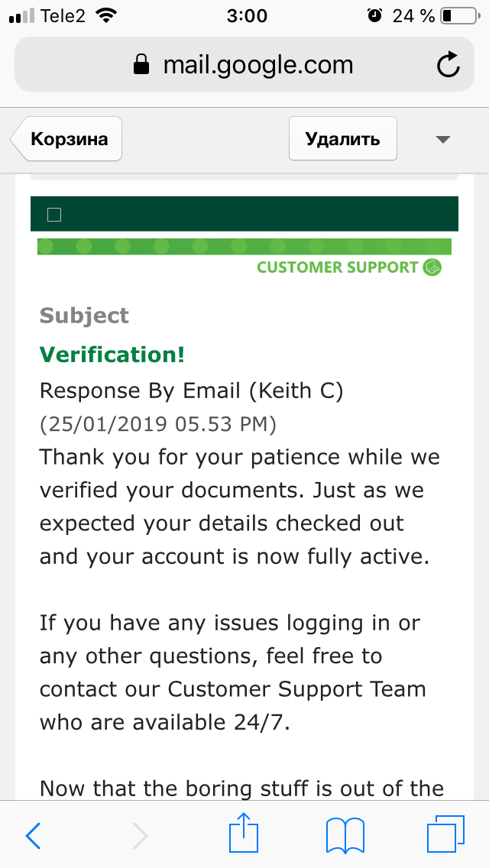Delete the email with Удалить button

343,138
